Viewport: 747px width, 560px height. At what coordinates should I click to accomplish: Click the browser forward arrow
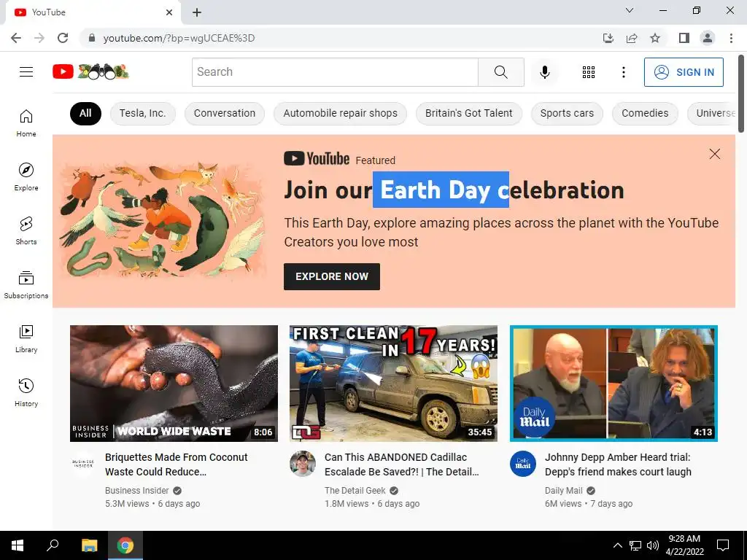click(39, 38)
